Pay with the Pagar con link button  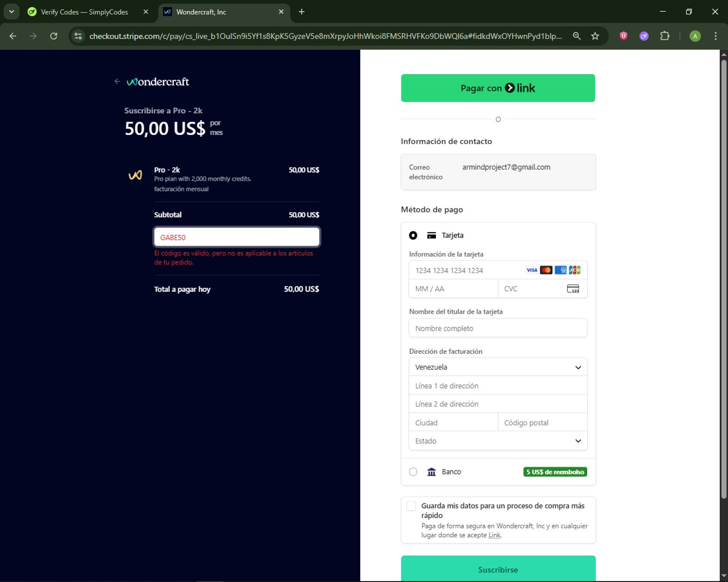click(498, 88)
